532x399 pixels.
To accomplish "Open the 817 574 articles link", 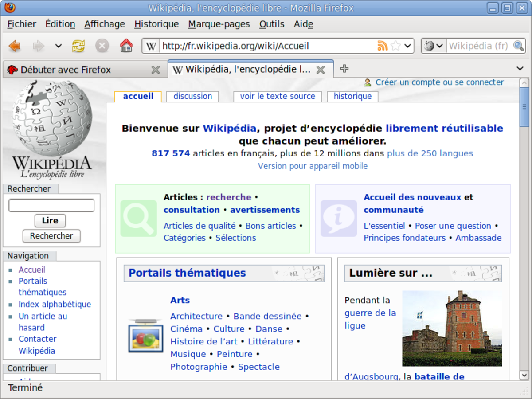I will point(171,153).
